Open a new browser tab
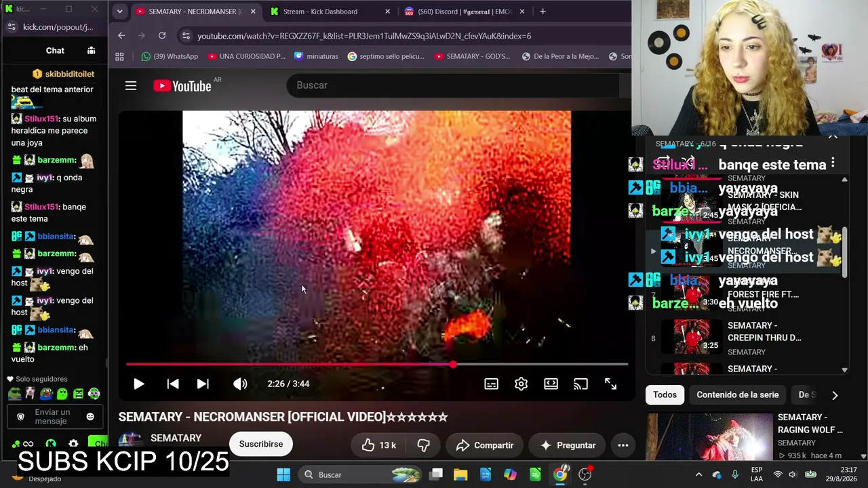Viewport: 868px width, 488px height. (542, 12)
